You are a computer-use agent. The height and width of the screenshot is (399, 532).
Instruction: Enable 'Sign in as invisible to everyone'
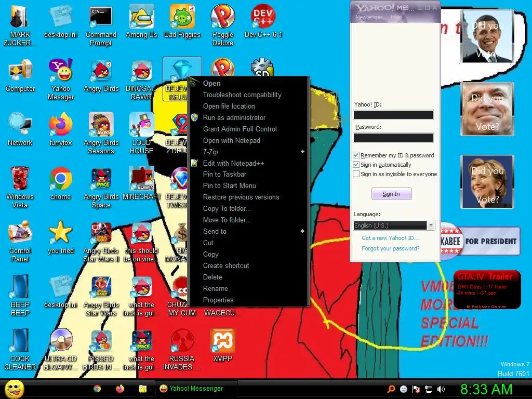pos(356,174)
